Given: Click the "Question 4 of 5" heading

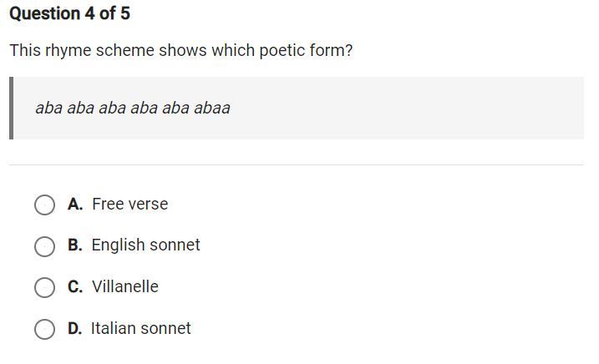Looking at the screenshot, I should tap(69, 13).
